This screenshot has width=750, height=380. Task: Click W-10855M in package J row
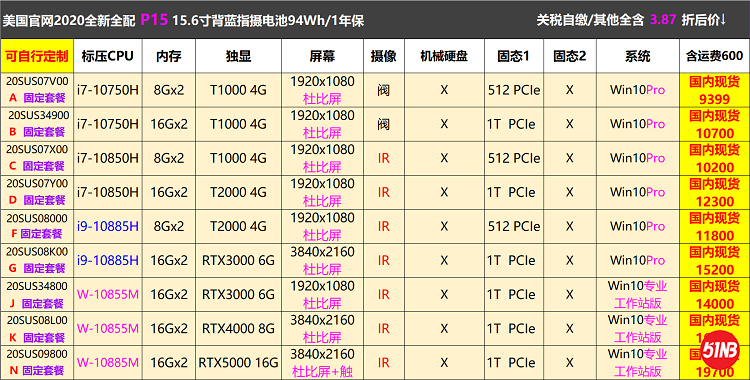pos(108,294)
